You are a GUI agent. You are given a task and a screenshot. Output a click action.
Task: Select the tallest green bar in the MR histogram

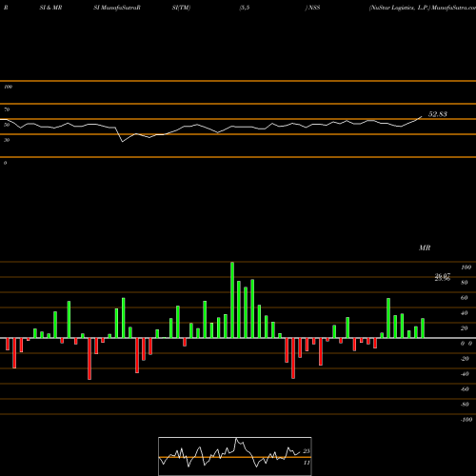[x=232, y=300]
